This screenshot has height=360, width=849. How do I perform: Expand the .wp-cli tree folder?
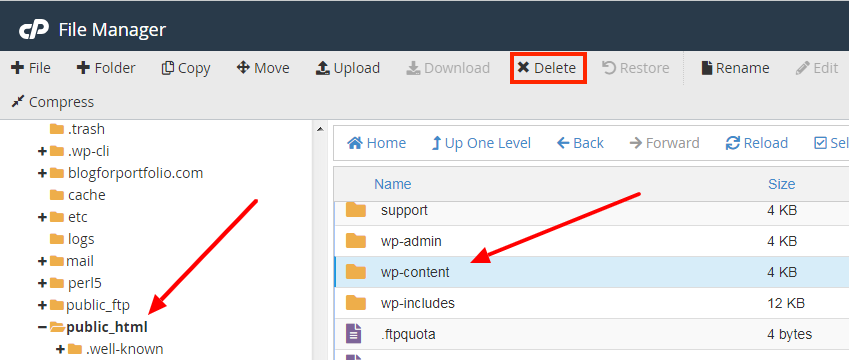tap(42, 152)
